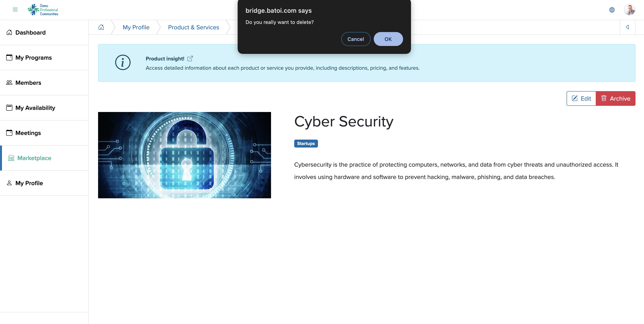Select the Meetings sidebar icon
Image resolution: width=644 pixels, height=324 pixels.
pos(9,132)
